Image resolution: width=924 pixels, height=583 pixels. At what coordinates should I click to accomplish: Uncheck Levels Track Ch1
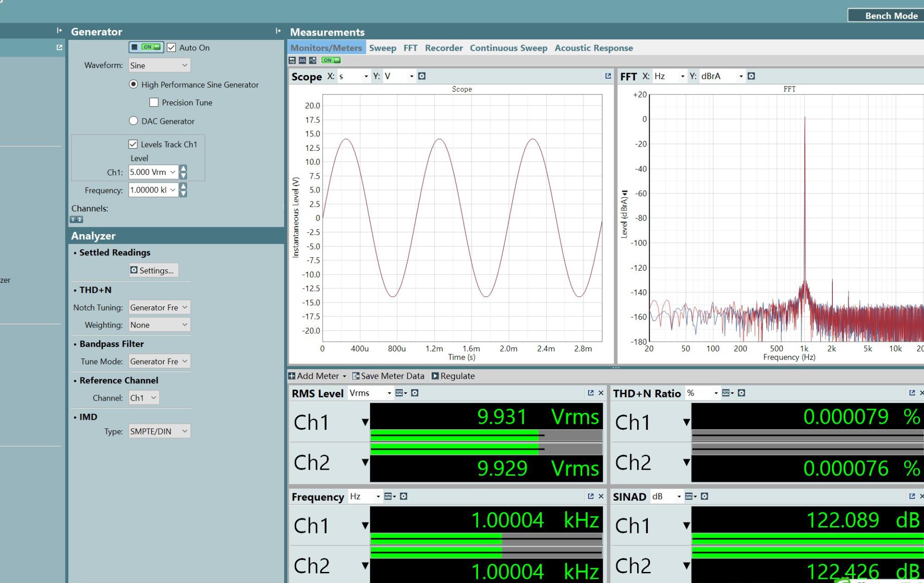pyautogui.click(x=133, y=144)
